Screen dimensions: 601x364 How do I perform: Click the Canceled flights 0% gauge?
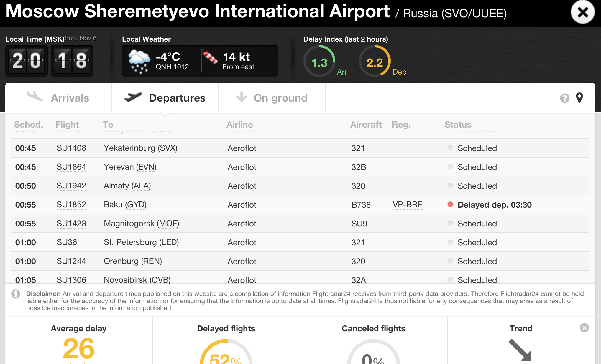coord(374,352)
